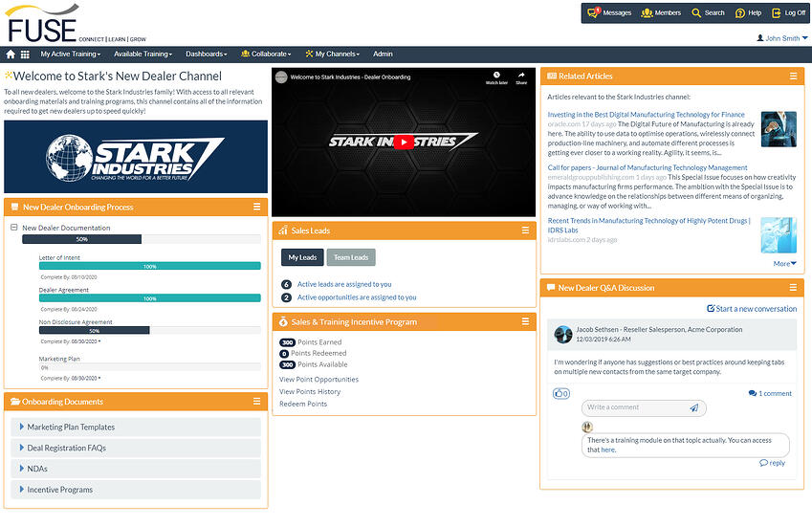Click the 300 Points Available badge

(x=288, y=364)
